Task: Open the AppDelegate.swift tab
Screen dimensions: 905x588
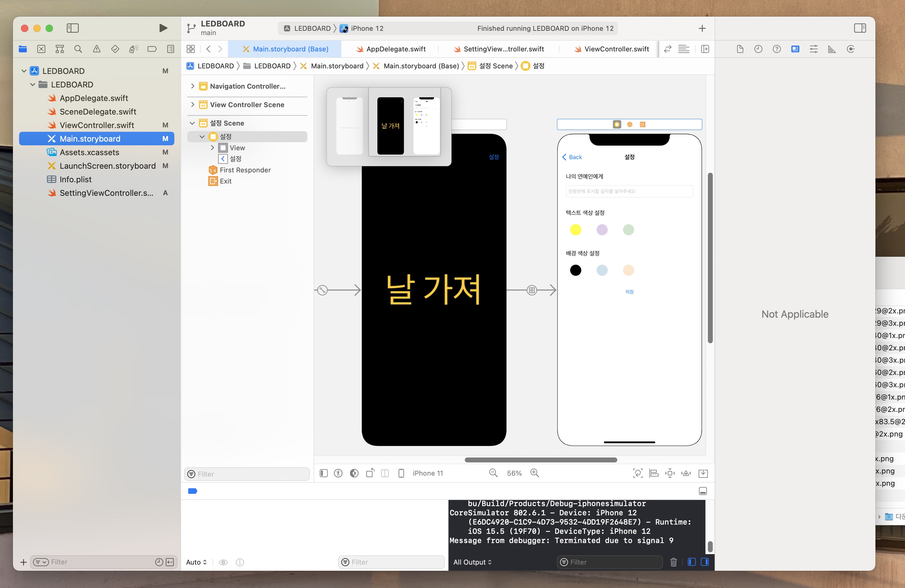Action: (x=392, y=49)
